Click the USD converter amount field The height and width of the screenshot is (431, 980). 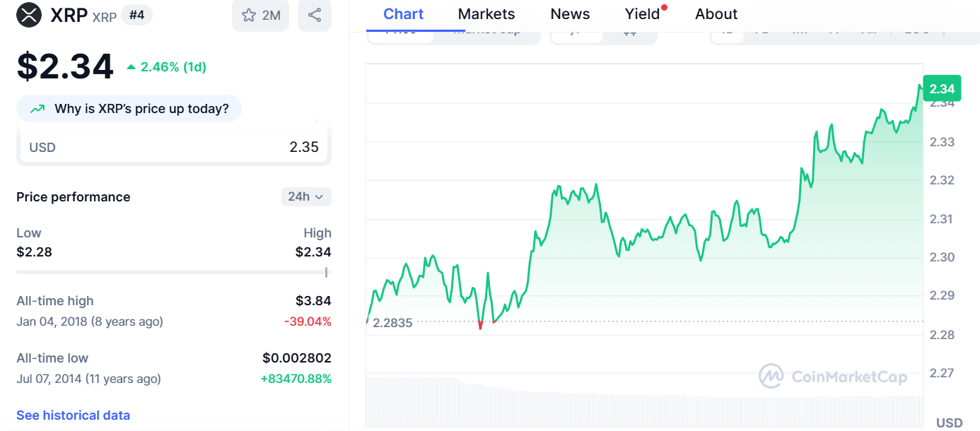pos(173,147)
